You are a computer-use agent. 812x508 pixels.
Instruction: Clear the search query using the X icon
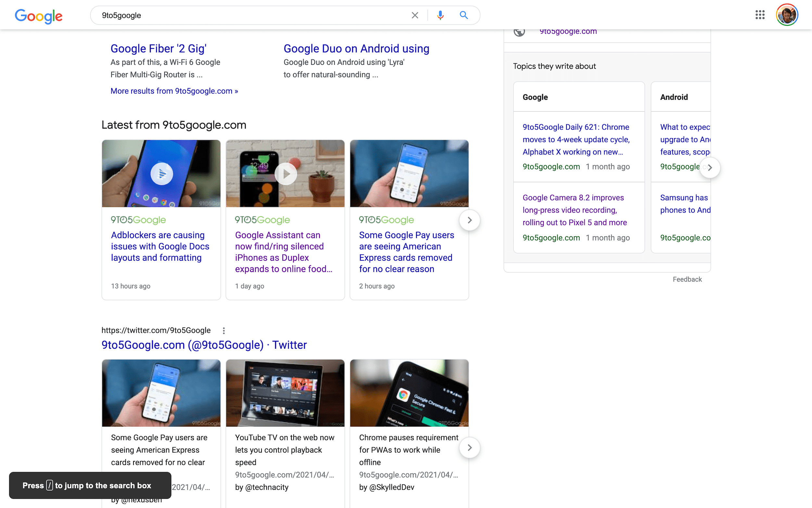[x=415, y=15]
